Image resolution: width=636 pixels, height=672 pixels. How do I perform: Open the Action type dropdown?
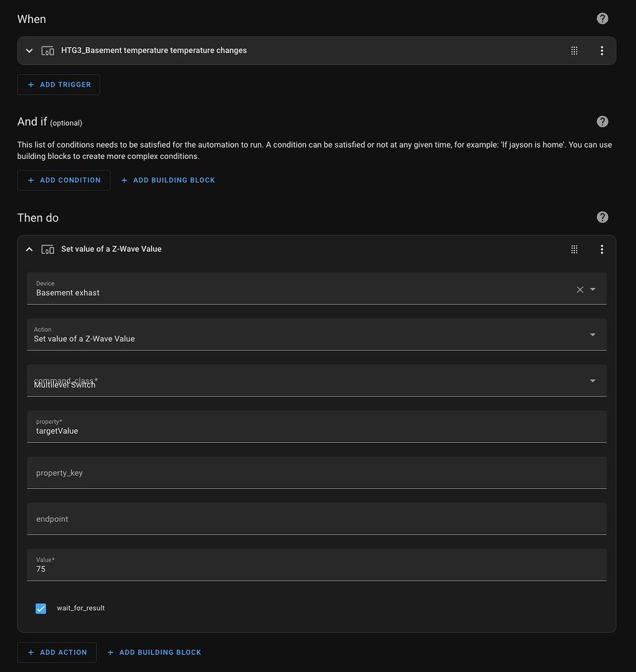(593, 335)
